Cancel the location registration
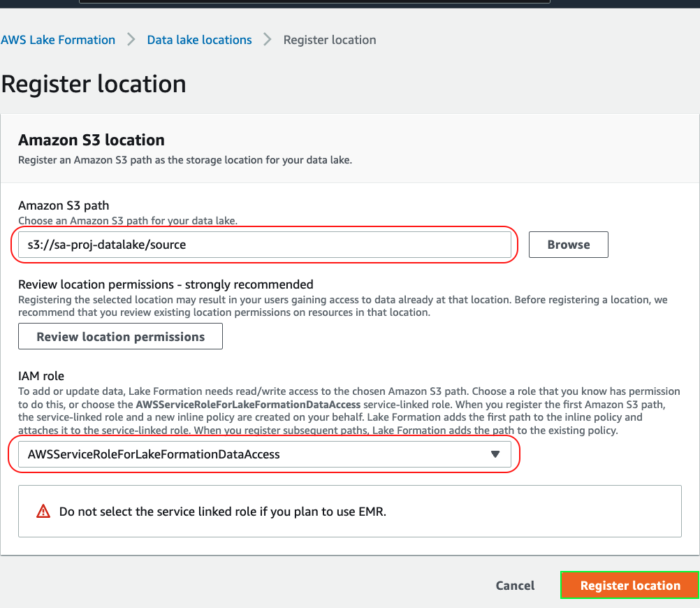 515,586
